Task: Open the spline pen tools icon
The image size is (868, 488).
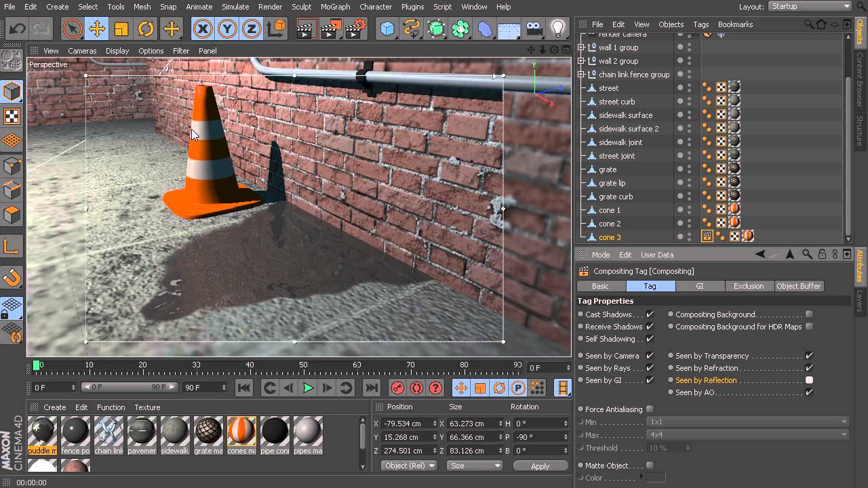Action: click(412, 29)
